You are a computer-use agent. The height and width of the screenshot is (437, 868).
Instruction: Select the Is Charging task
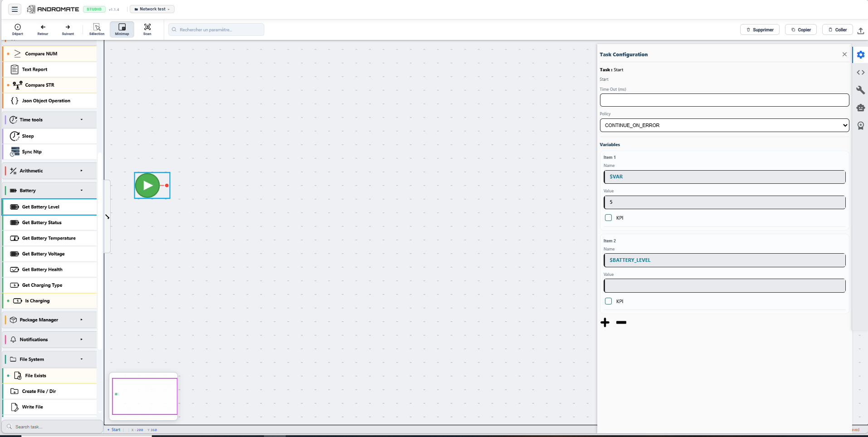50,301
